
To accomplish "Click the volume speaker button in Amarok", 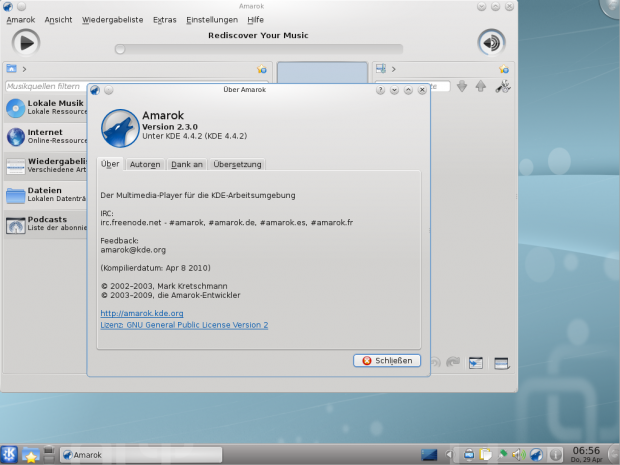I will point(491,43).
